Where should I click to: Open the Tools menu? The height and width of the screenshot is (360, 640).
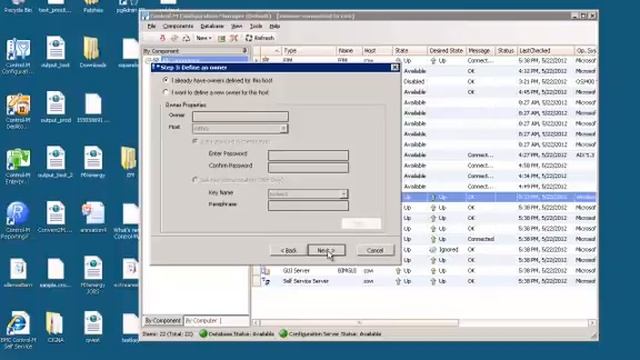point(256,26)
